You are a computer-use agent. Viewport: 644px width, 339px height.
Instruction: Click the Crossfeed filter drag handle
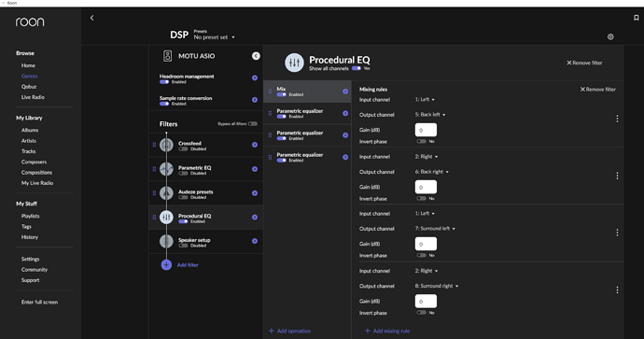(x=154, y=145)
